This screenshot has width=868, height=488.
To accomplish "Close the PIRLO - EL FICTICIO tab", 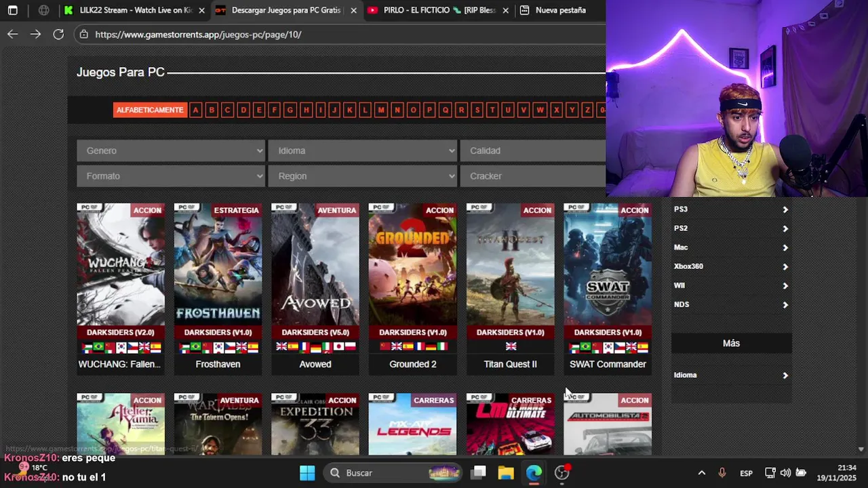I will pyautogui.click(x=505, y=10).
